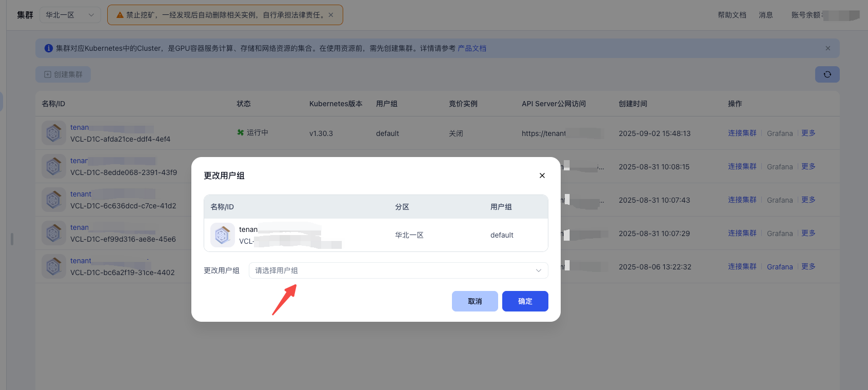The height and width of the screenshot is (390, 868).
Task: Open 更多 menu for cluster created 2025-08-31 10:08:15
Action: pyautogui.click(x=808, y=166)
